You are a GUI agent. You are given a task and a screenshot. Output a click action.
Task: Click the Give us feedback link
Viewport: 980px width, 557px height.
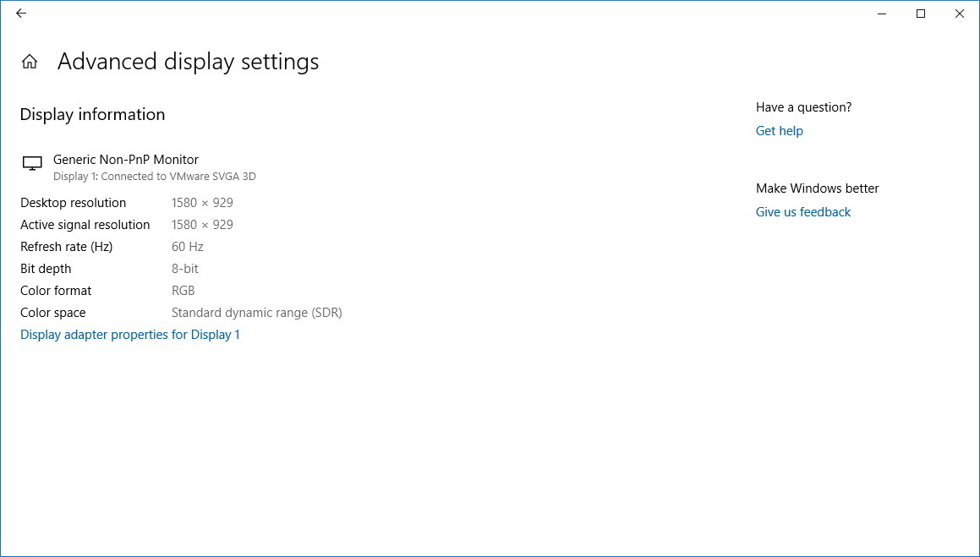coord(803,212)
